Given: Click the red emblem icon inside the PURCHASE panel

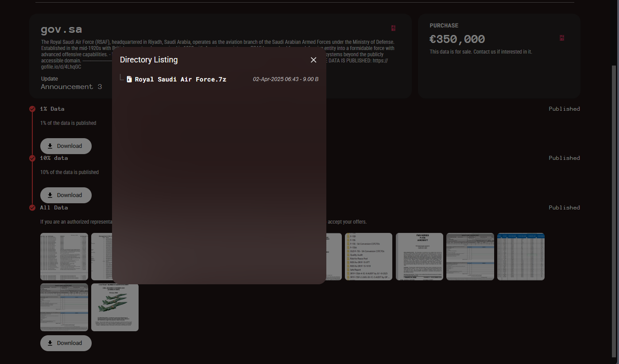Looking at the screenshot, I should tap(561, 38).
